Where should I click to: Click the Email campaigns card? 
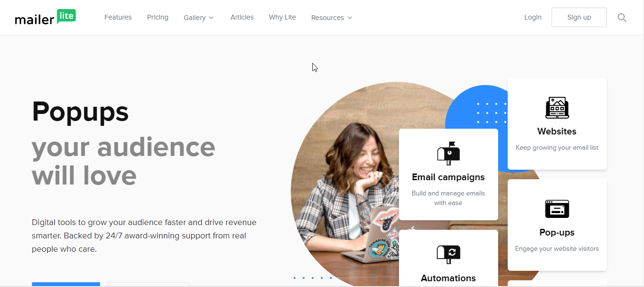pos(448,174)
